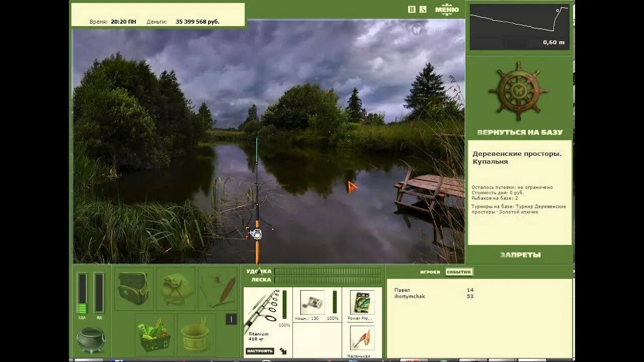Click the Titanium 410 кг label

(x=259, y=336)
